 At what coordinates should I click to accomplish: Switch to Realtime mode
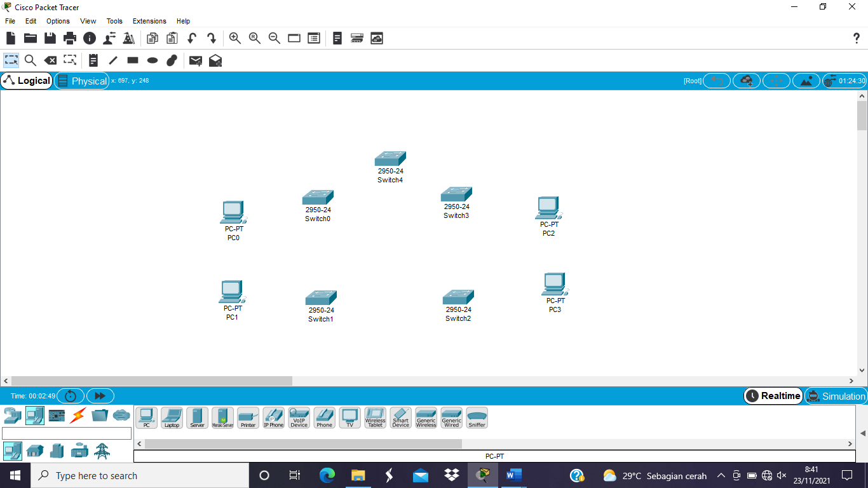click(773, 396)
